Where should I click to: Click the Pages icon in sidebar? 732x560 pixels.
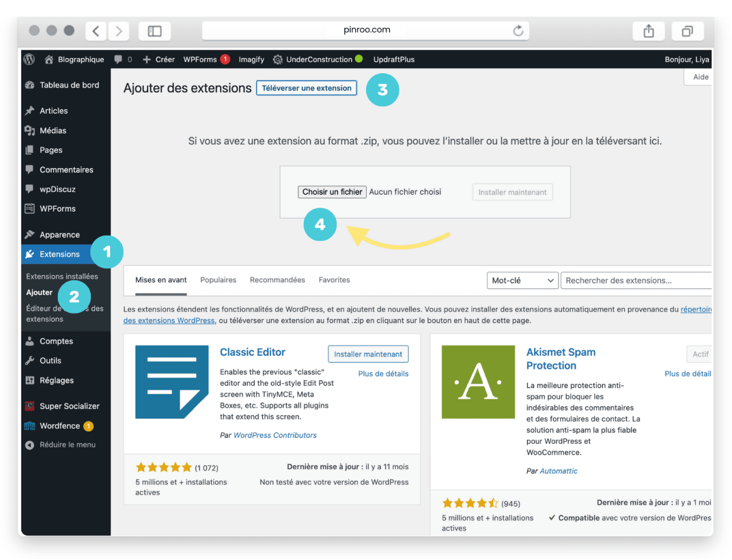coord(30,150)
